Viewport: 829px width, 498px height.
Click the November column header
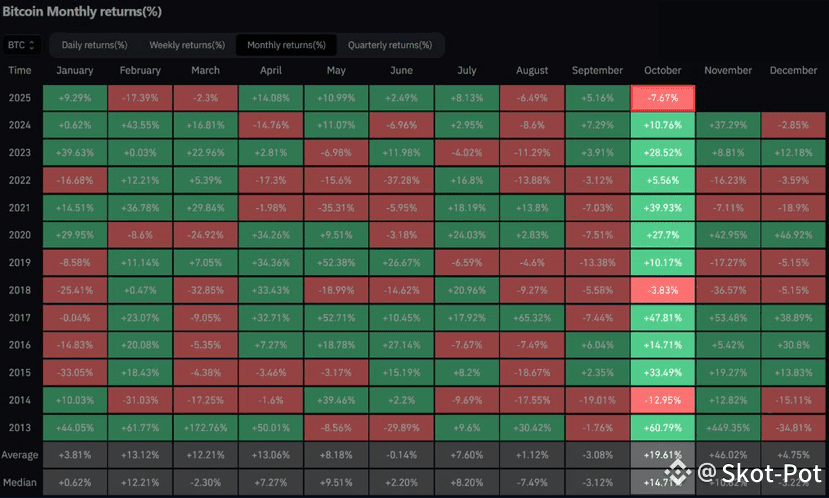point(728,70)
